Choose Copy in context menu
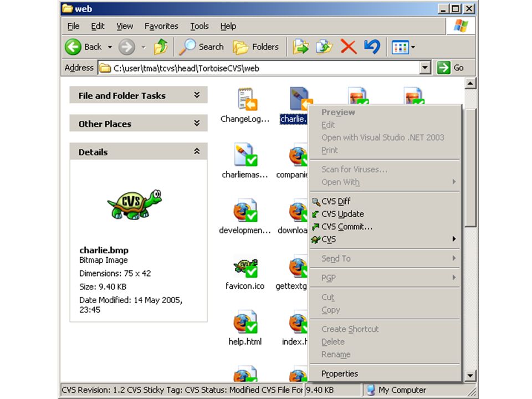 pyautogui.click(x=385, y=310)
